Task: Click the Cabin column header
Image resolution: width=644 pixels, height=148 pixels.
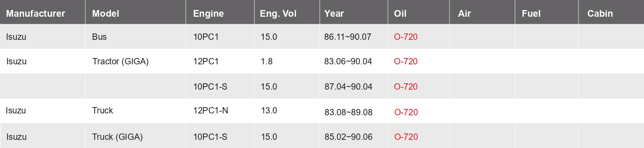Action: [600, 14]
